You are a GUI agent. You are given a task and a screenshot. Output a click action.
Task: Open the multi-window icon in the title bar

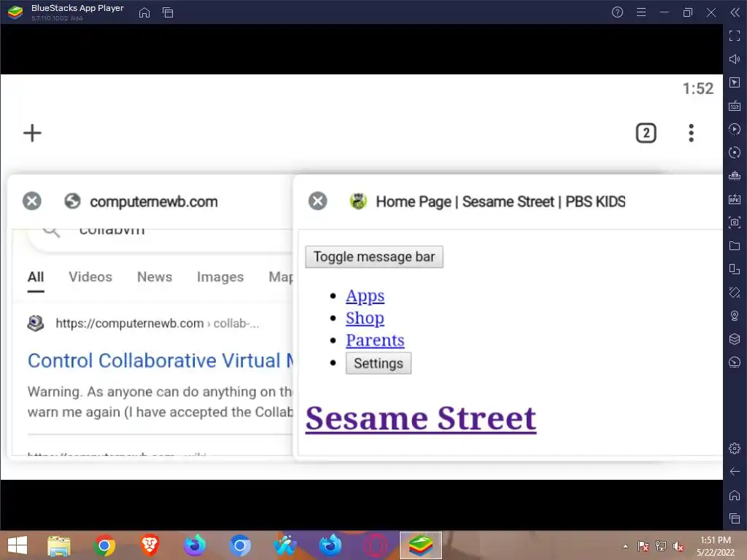tap(168, 12)
